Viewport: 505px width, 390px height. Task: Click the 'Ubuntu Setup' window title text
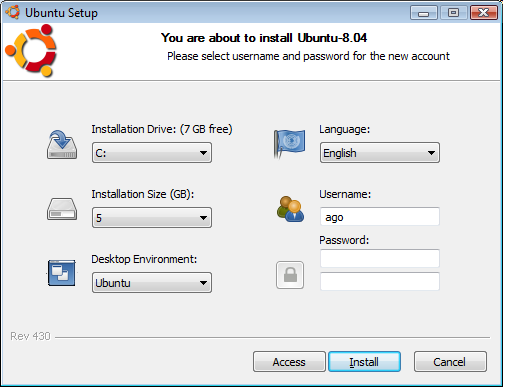(x=61, y=13)
